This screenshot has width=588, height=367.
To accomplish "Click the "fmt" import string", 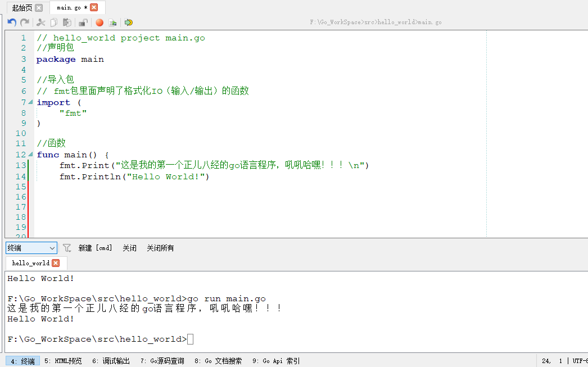I will pyautogui.click(x=73, y=113).
